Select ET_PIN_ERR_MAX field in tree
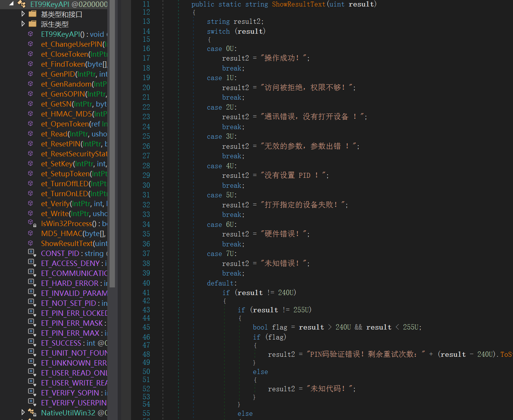This screenshot has width=513, height=420. (74, 333)
